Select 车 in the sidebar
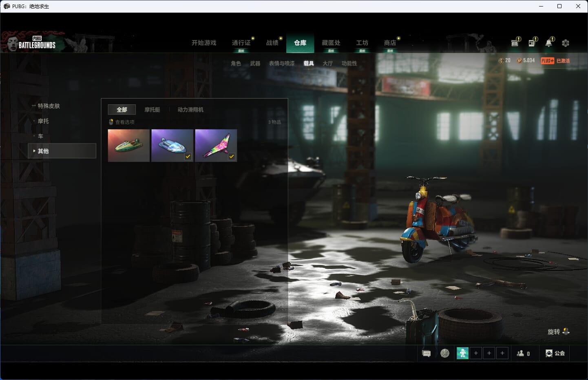The width and height of the screenshot is (588, 380). [40, 136]
